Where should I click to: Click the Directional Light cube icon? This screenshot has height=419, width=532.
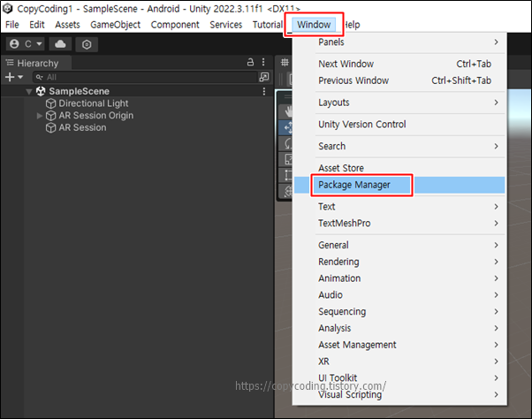click(50, 103)
